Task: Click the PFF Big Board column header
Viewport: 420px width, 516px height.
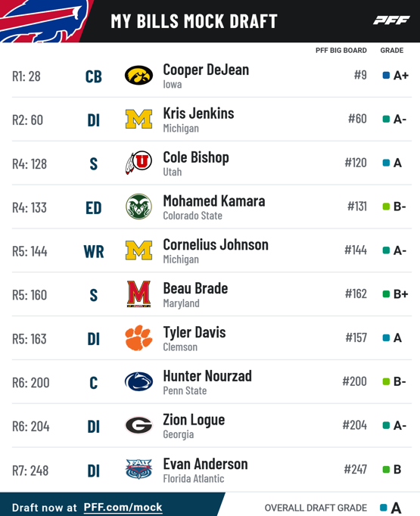Action: pyautogui.click(x=341, y=51)
